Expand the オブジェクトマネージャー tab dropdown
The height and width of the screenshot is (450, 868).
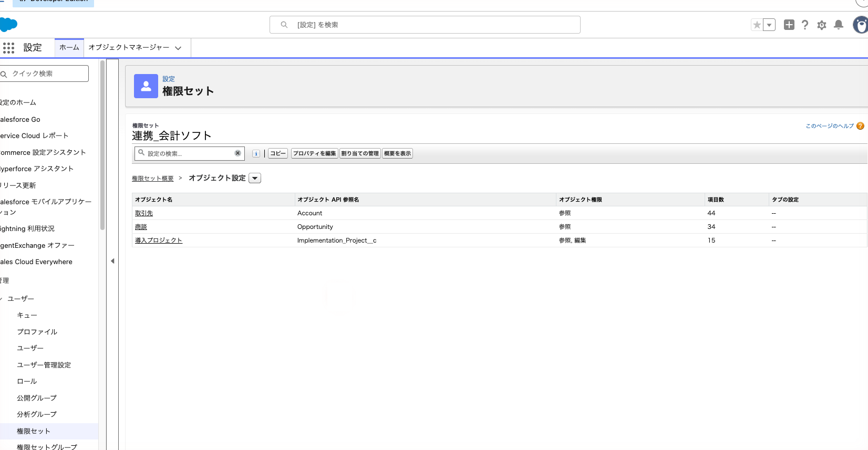coord(178,48)
